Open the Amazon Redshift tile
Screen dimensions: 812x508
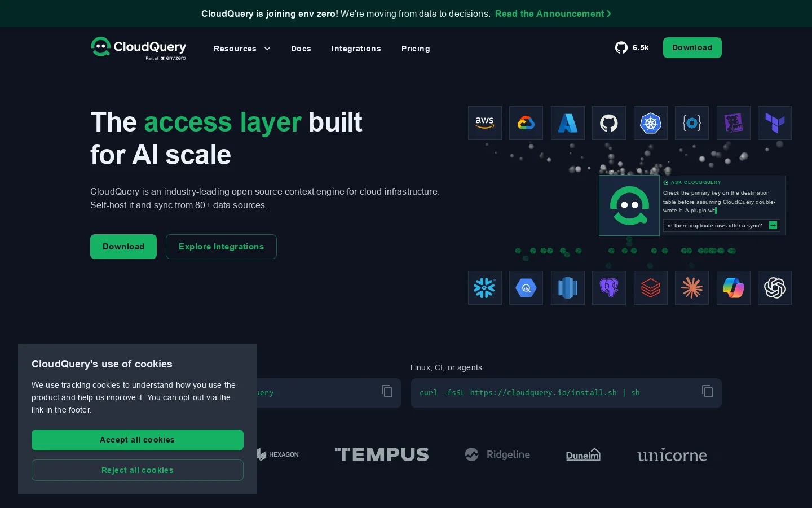[x=568, y=288]
